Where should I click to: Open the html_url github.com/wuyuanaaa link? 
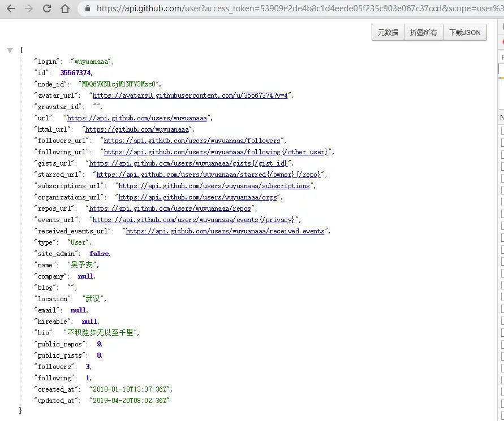(137, 129)
